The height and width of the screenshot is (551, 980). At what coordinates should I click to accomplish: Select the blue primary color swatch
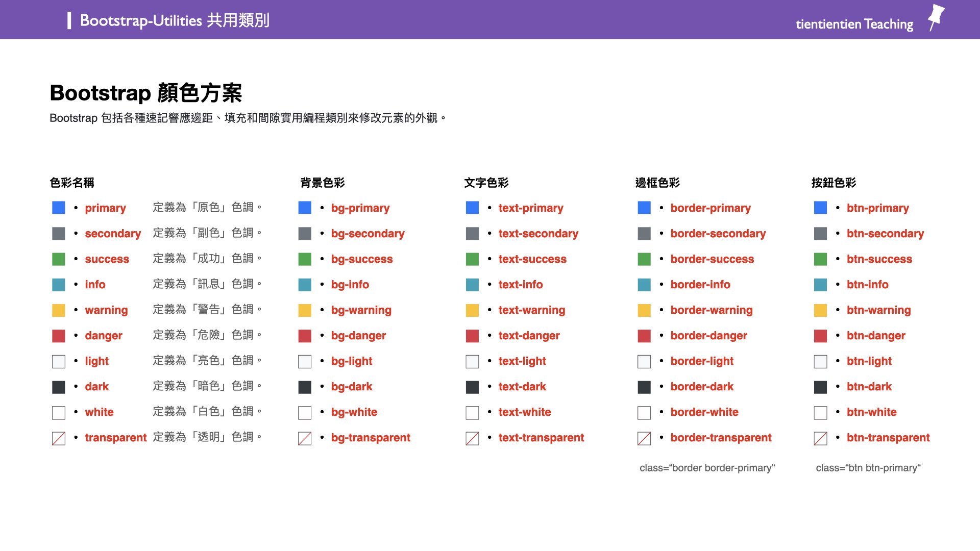point(58,208)
